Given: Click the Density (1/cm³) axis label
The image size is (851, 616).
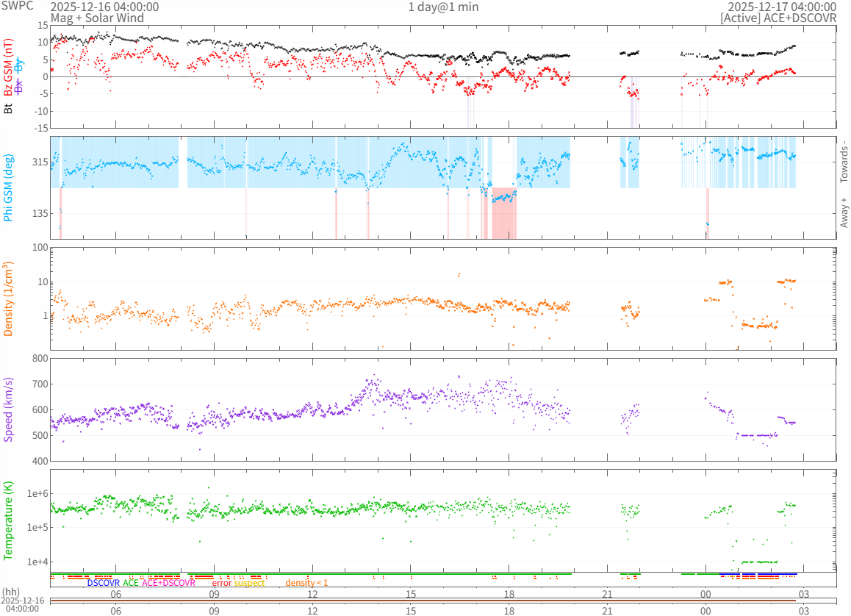Looking at the screenshot, I should [x=9, y=299].
